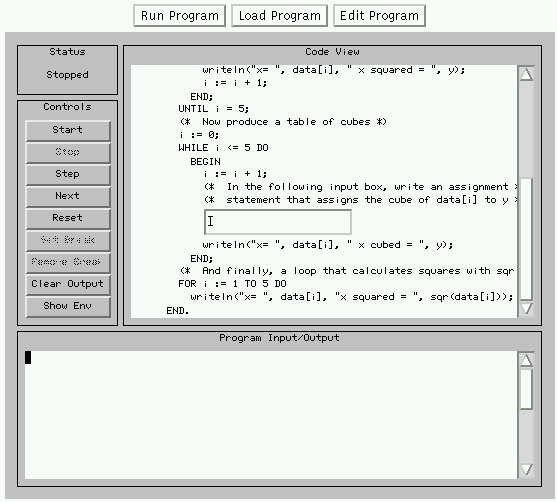557x502 pixels.
Task: Click Code View scrollbar down arrow
Action: coord(526,308)
